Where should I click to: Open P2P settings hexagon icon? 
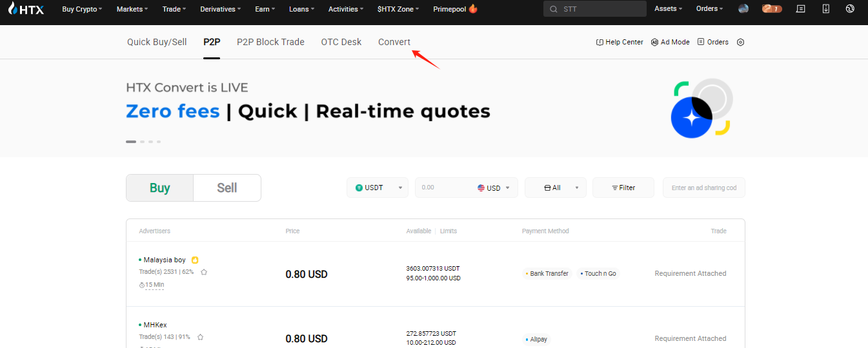click(740, 43)
